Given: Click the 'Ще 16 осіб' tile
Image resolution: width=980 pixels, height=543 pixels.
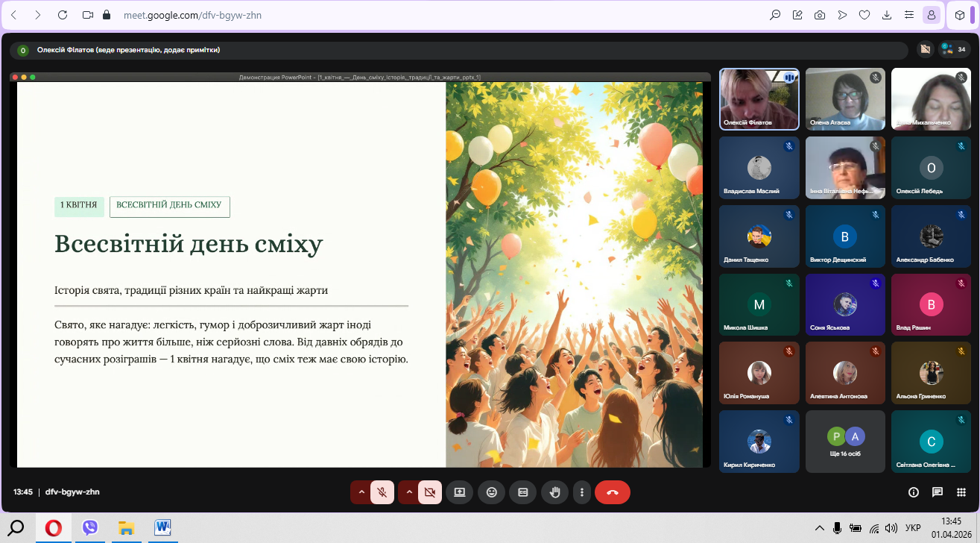Looking at the screenshot, I should point(845,442).
